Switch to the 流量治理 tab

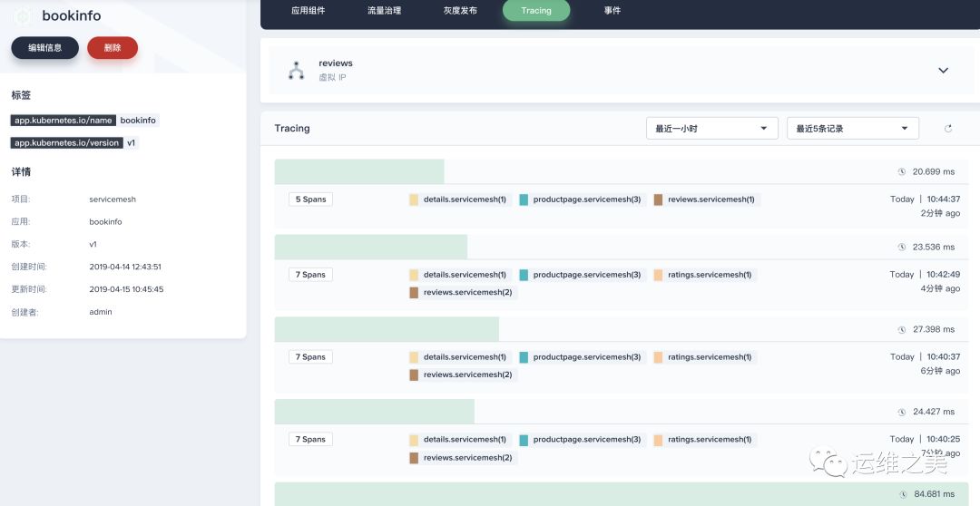click(x=385, y=11)
